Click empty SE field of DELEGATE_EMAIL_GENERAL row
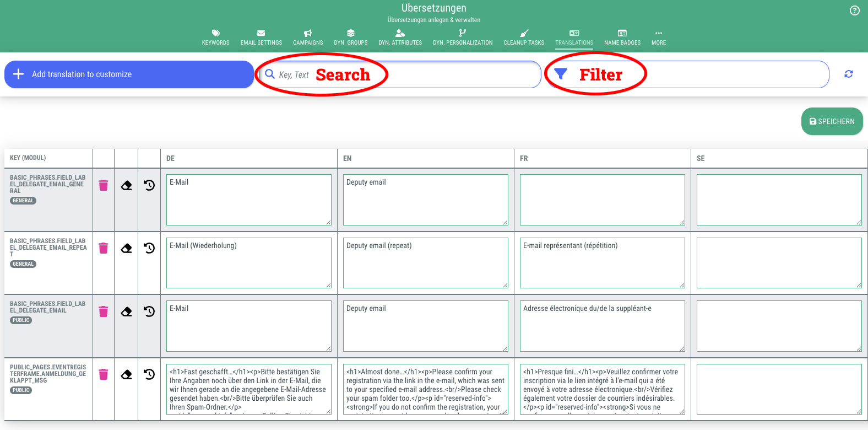868x430 pixels. click(x=779, y=200)
